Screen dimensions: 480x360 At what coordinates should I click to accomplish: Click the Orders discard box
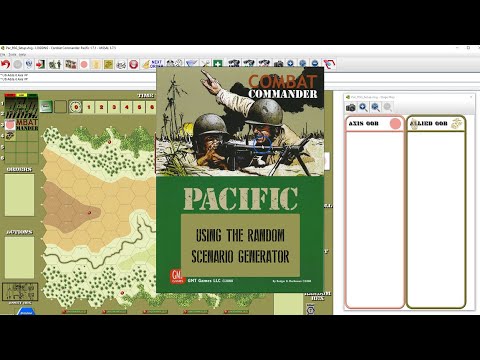click(19, 195)
